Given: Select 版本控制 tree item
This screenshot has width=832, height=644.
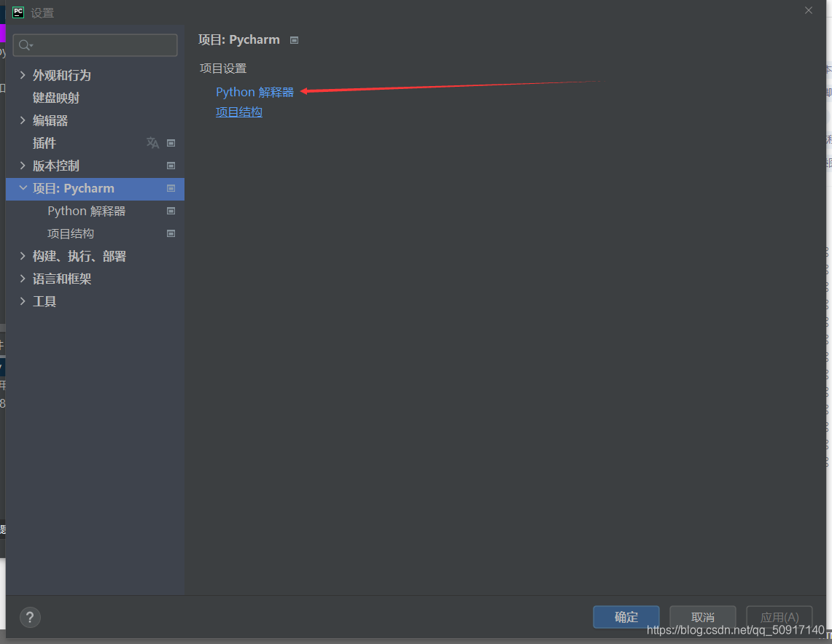Looking at the screenshot, I should point(55,166).
